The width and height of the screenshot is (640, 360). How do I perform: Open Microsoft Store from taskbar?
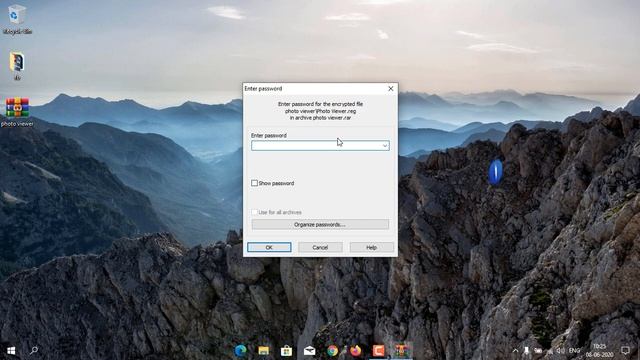pyautogui.click(x=286, y=351)
